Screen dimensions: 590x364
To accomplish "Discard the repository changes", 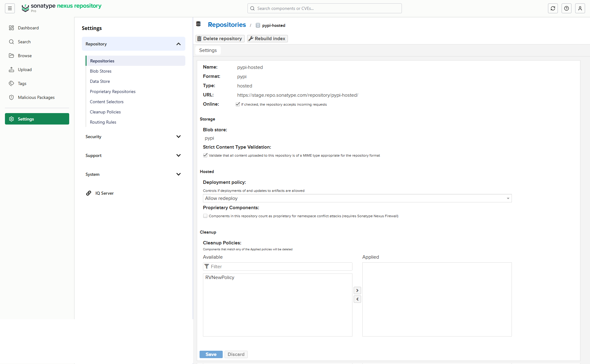I will click(x=236, y=354).
